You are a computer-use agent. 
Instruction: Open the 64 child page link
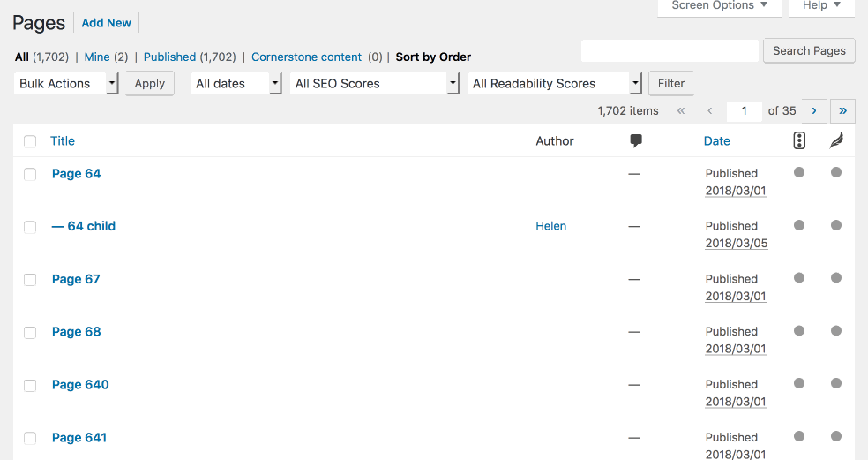(x=84, y=226)
